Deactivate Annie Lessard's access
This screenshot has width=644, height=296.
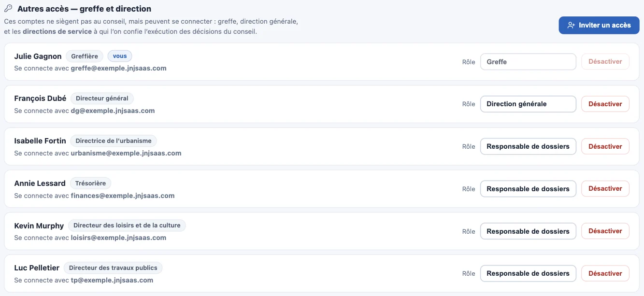pyautogui.click(x=605, y=188)
